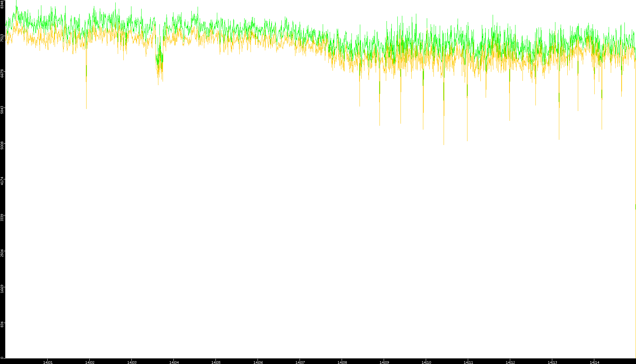Screen dimensions: 636x364
Task: Pick the 14:06 marker on the x-axis
Action: (x=258, y=362)
